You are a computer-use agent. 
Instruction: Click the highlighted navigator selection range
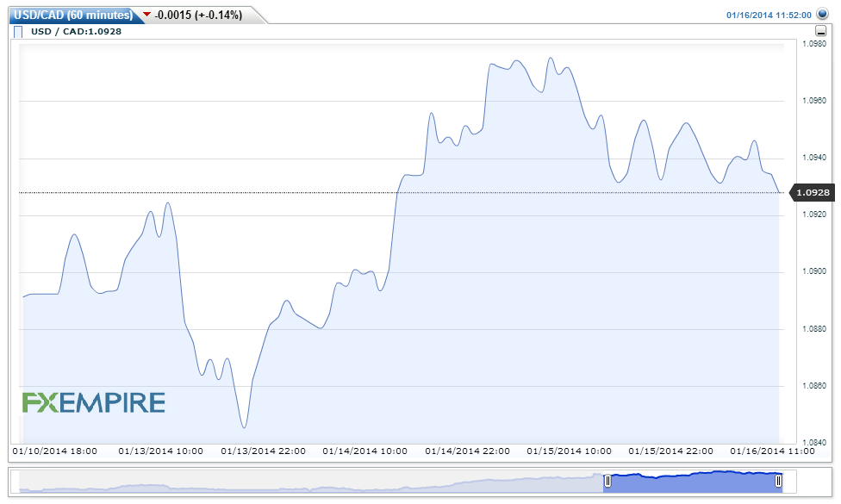point(693,481)
